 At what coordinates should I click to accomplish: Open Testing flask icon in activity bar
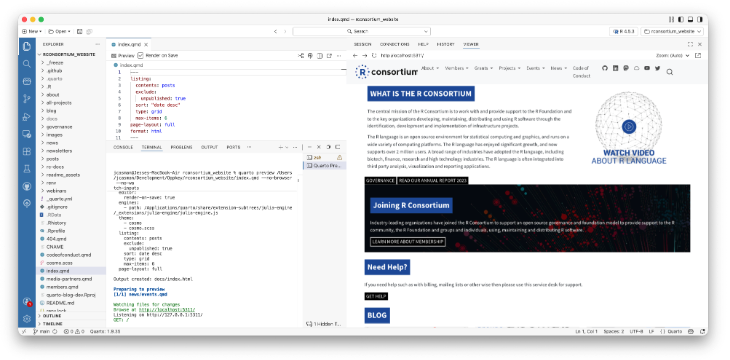click(x=27, y=169)
